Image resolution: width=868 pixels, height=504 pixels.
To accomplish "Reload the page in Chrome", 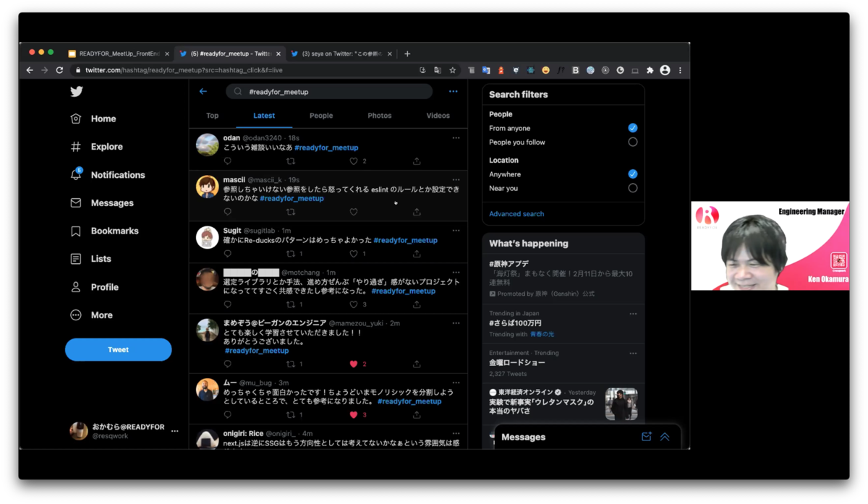I will pos(59,70).
